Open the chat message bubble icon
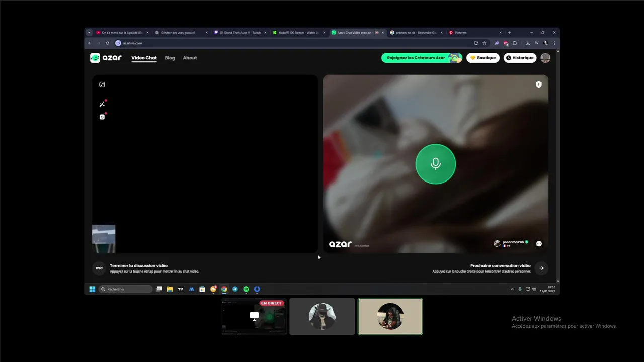The width and height of the screenshot is (644, 362). coord(539,244)
